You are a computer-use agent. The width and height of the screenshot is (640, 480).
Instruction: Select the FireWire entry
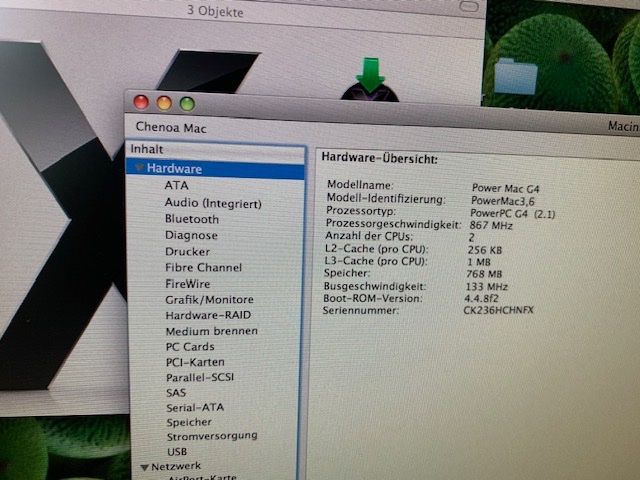tap(188, 284)
